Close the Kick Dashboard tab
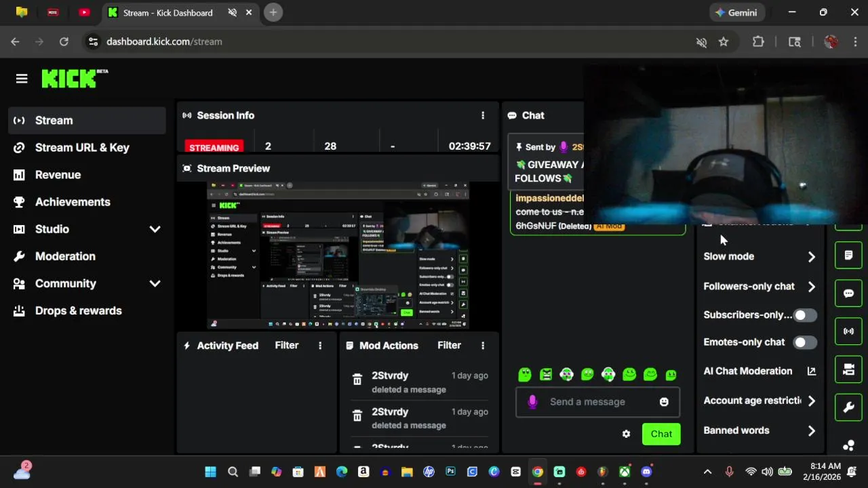Image resolution: width=868 pixels, height=488 pixels. (x=250, y=12)
